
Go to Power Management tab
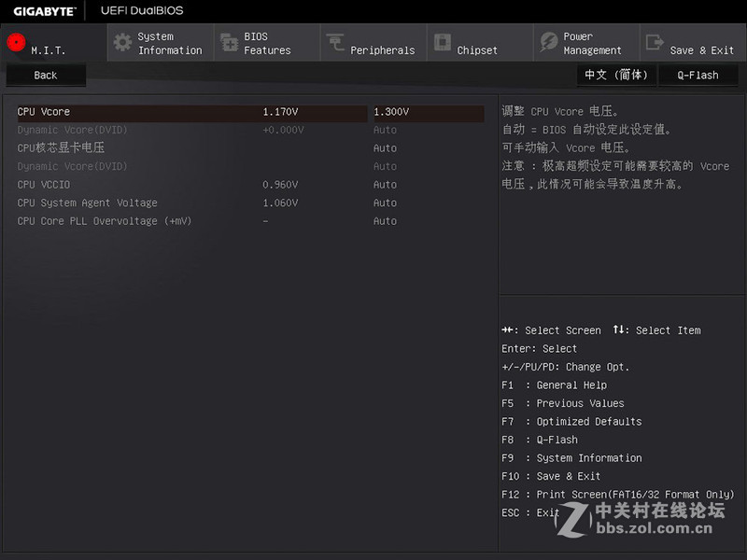coord(586,43)
